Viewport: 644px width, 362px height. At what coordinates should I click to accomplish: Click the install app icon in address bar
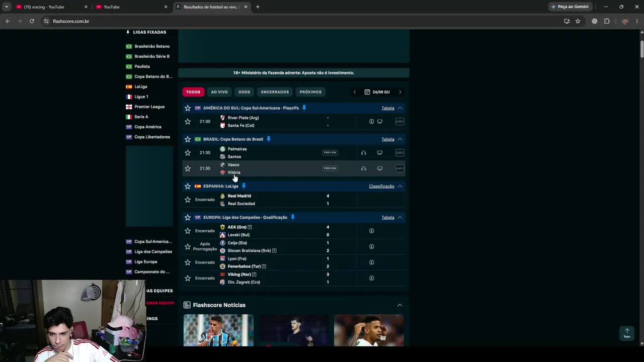click(567, 21)
